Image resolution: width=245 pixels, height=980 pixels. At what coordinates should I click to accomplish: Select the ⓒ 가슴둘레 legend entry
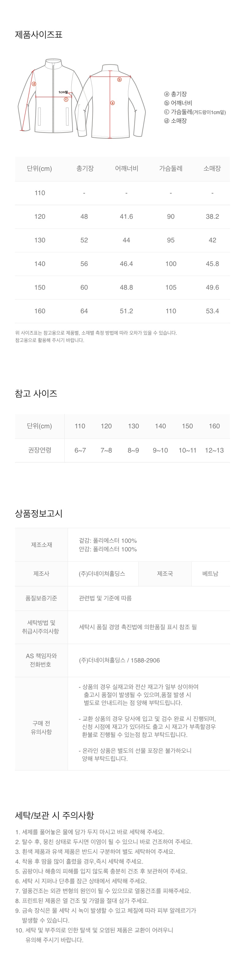[x=194, y=112]
